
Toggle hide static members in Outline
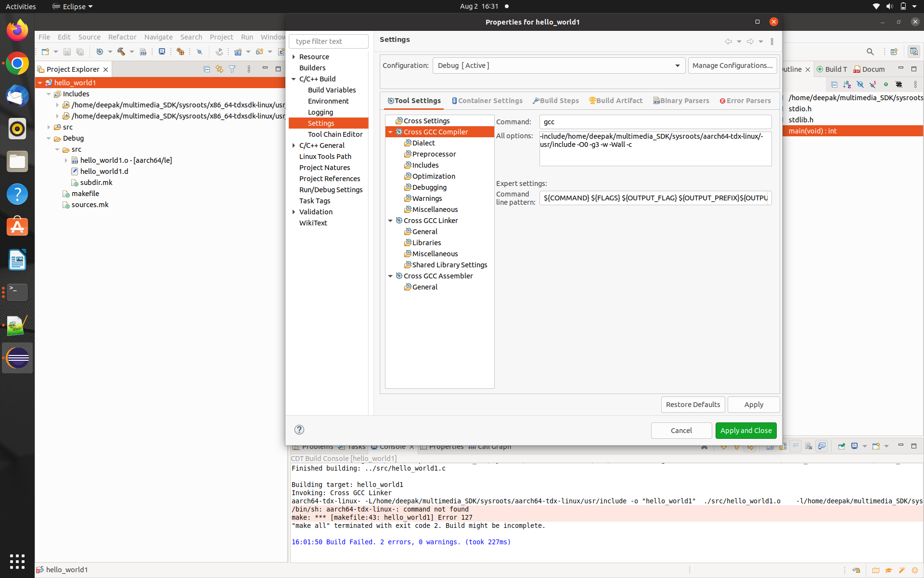pyautogui.click(x=873, y=84)
